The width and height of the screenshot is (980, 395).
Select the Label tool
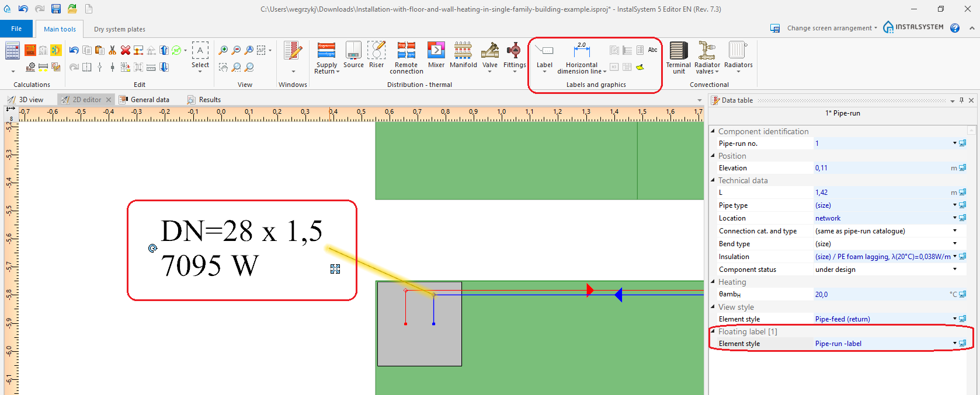pyautogui.click(x=544, y=58)
